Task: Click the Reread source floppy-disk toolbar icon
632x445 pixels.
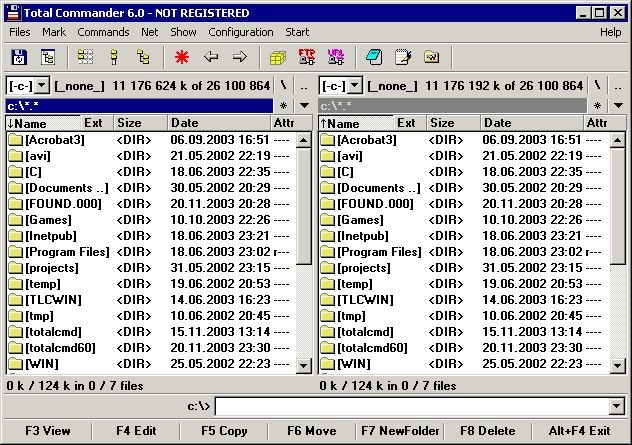Action: (19, 57)
